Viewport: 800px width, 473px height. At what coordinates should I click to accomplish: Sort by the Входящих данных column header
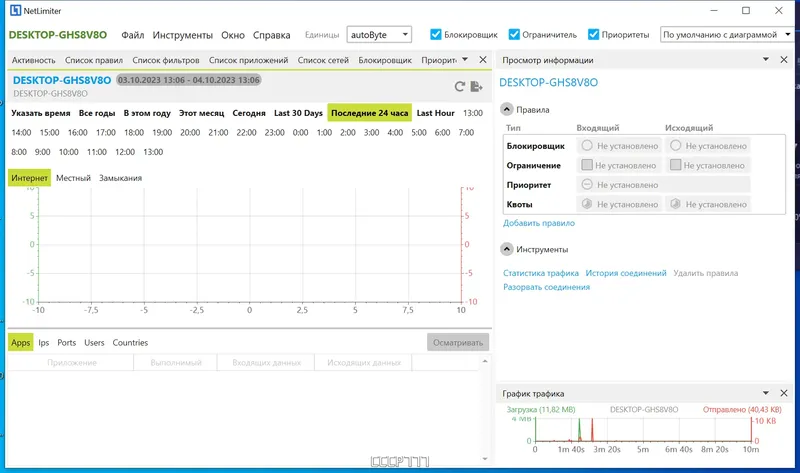266,363
